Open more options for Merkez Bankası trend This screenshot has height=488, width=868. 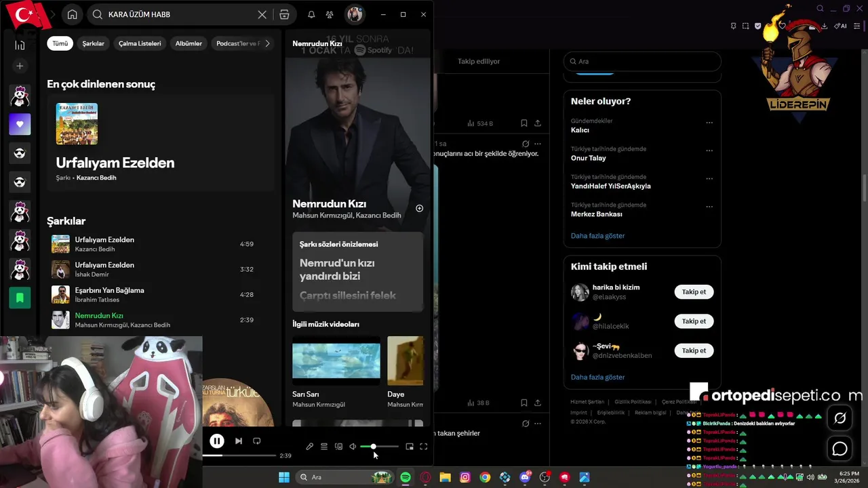pyautogui.click(x=709, y=207)
